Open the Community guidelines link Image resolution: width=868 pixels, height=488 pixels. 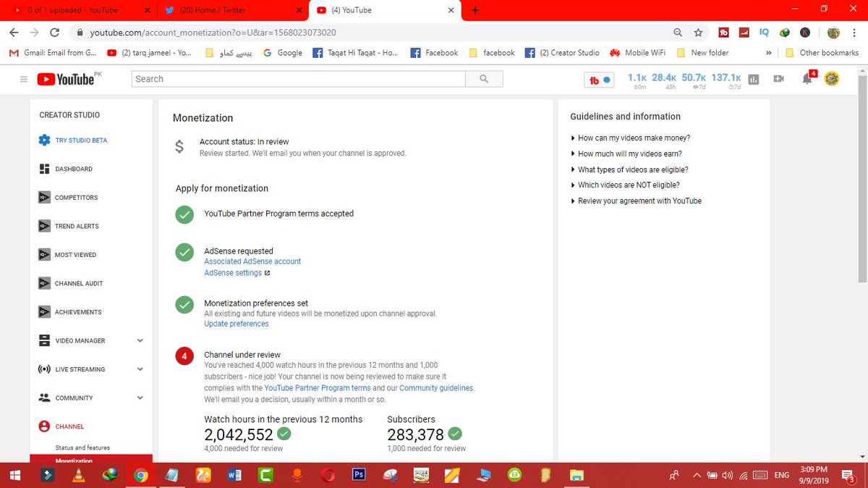[x=436, y=388]
